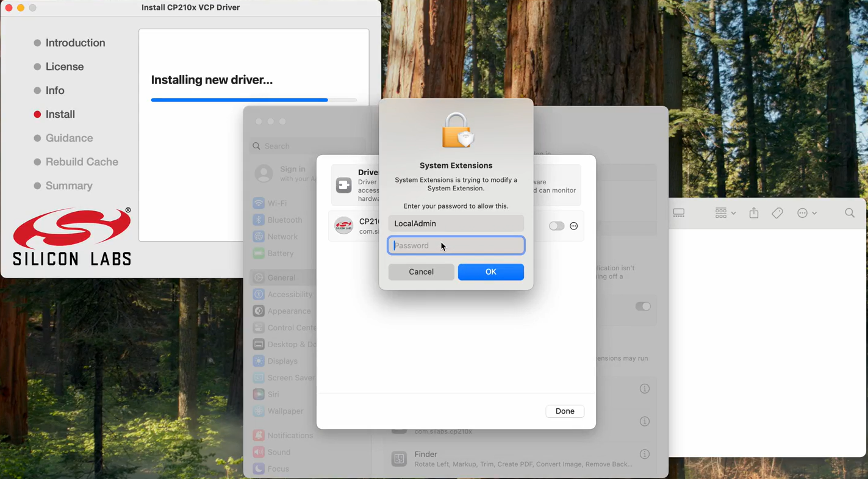Click the Sign in avatar in Settings

(264, 173)
